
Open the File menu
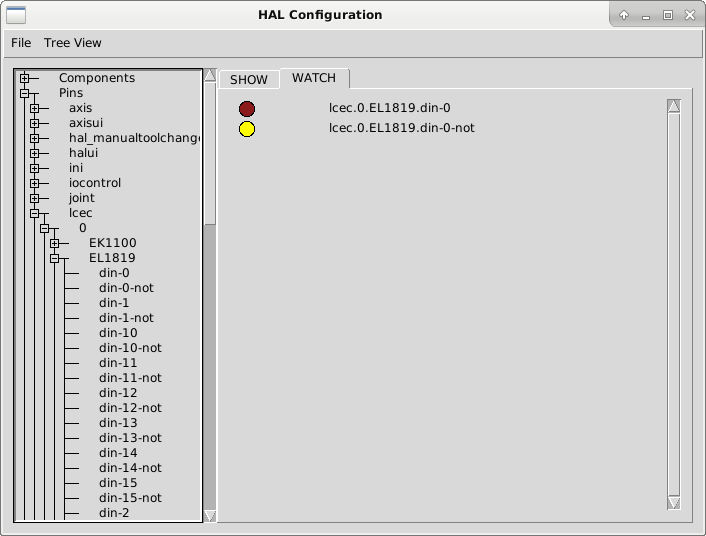coord(21,43)
